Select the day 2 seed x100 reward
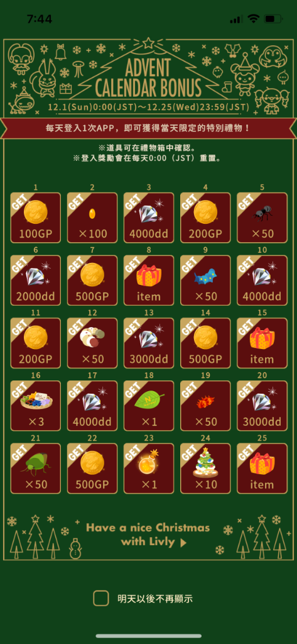The image size is (297, 644). pos(92,218)
